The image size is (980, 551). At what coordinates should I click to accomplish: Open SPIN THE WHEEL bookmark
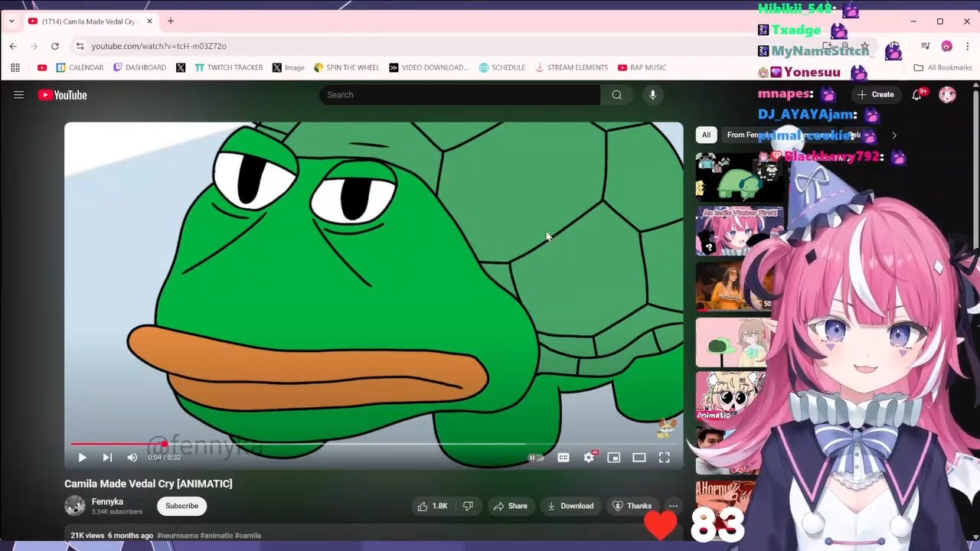(x=346, y=67)
